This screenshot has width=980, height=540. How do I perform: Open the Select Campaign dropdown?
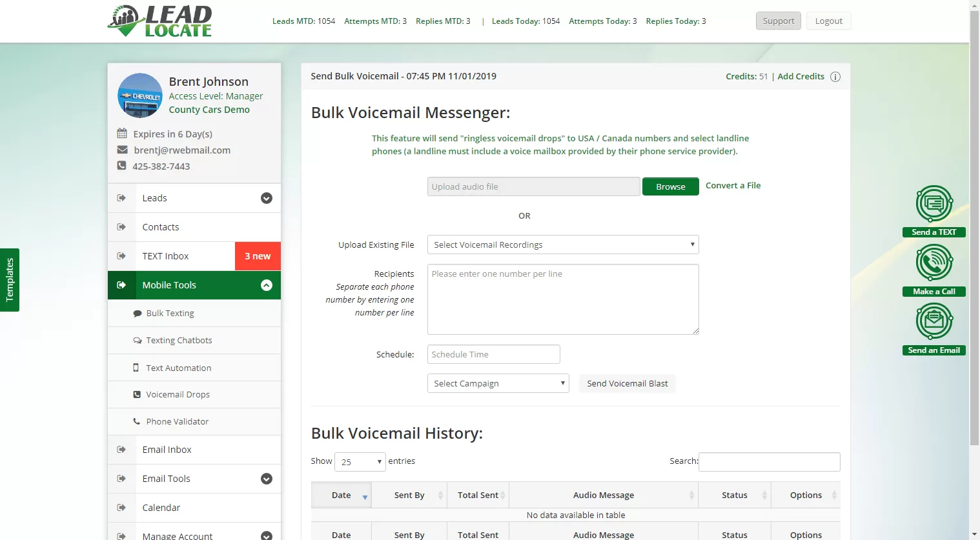pyautogui.click(x=498, y=383)
